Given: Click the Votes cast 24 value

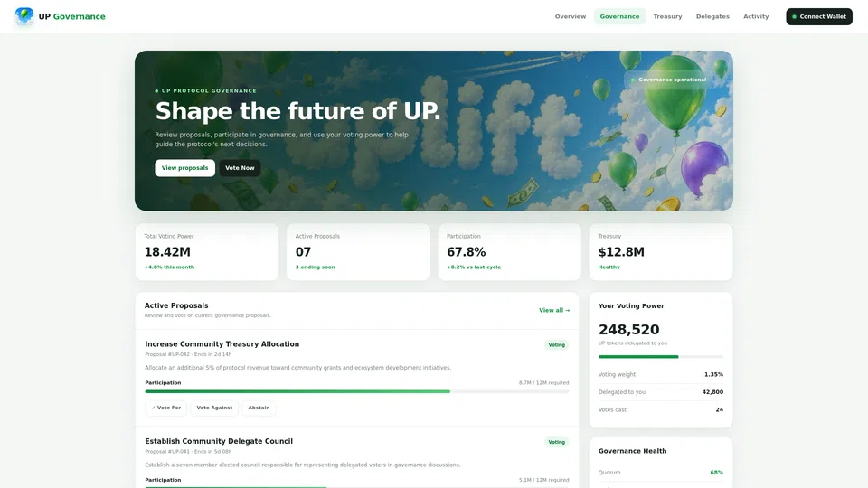Looking at the screenshot, I should pyautogui.click(x=719, y=410).
